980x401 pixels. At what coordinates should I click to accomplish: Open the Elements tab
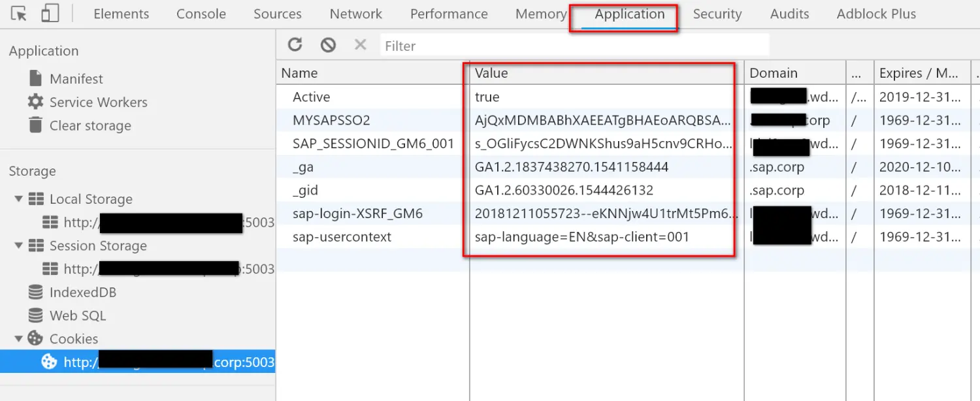[121, 14]
